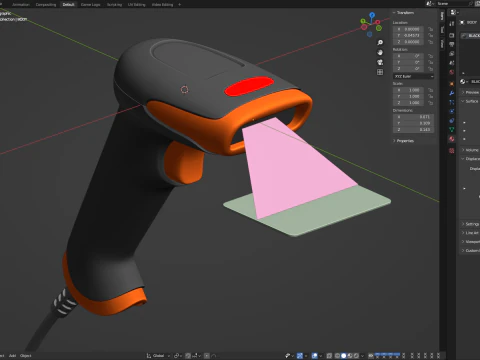The image size is (480, 360).
Task: Click the Scale Y field showing 1.000
Action: 409,96
